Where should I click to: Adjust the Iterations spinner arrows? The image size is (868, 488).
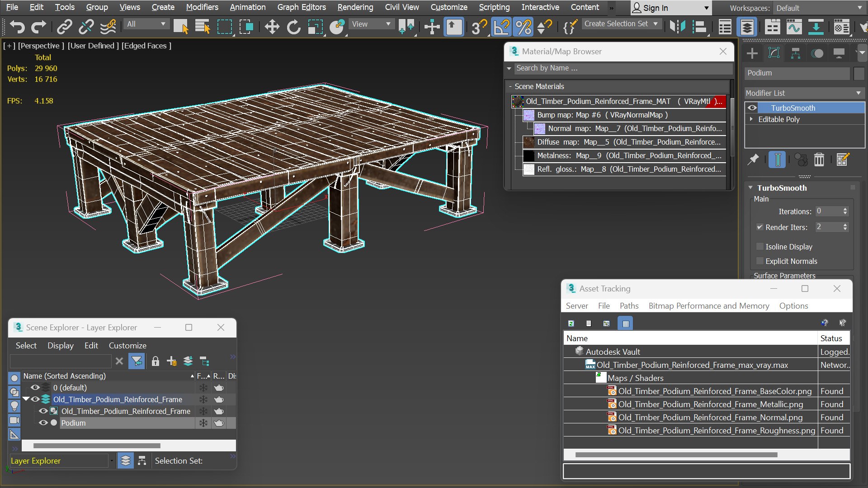[845, 211]
